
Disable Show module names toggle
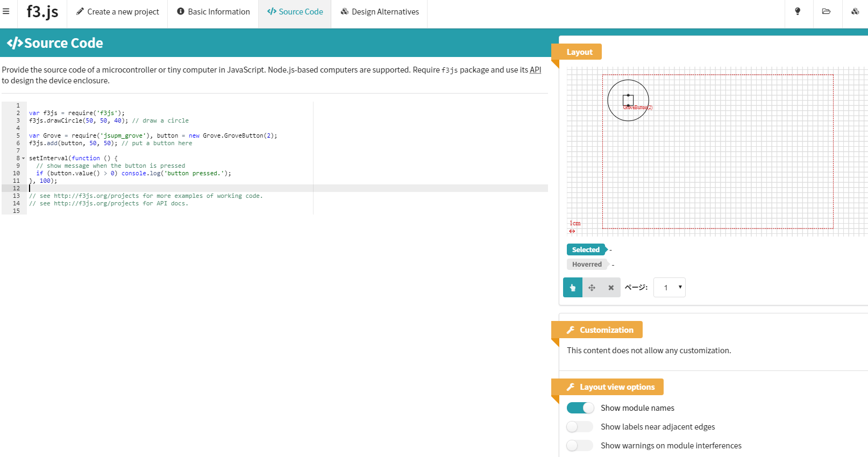click(x=580, y=408)
